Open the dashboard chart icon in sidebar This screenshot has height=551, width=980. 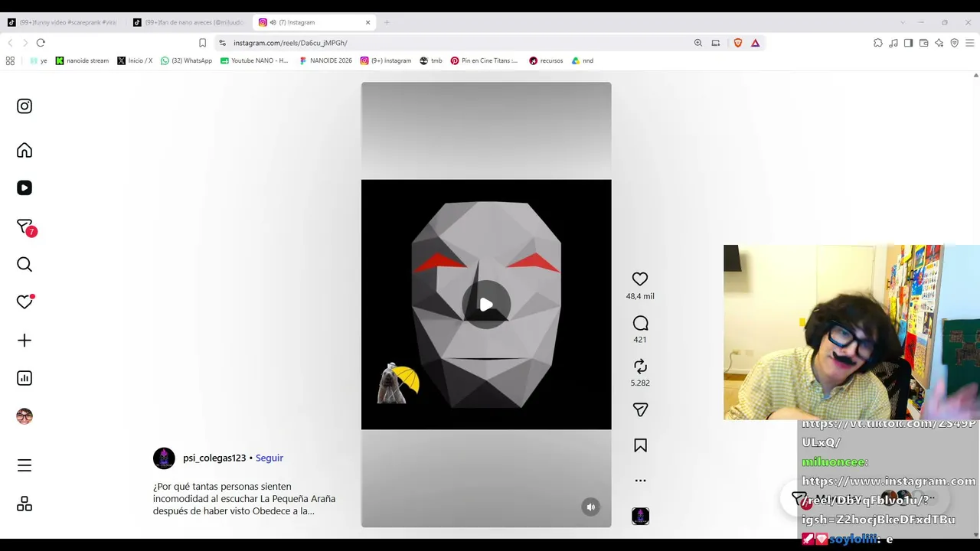pyautogui.click(x=24, y=378)
